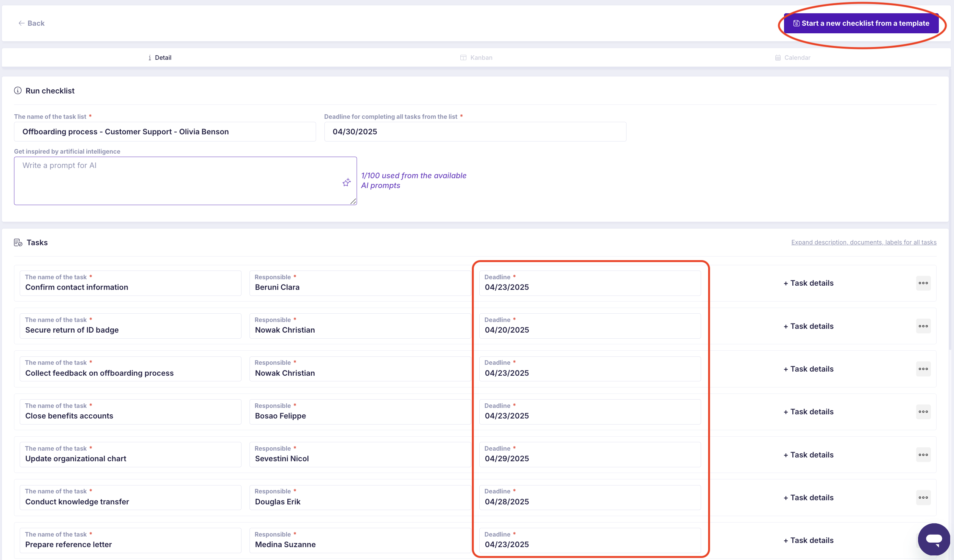Start a new checklist from a template
The width and height of the screenshot is (954, 560).
tap(861, 23)
